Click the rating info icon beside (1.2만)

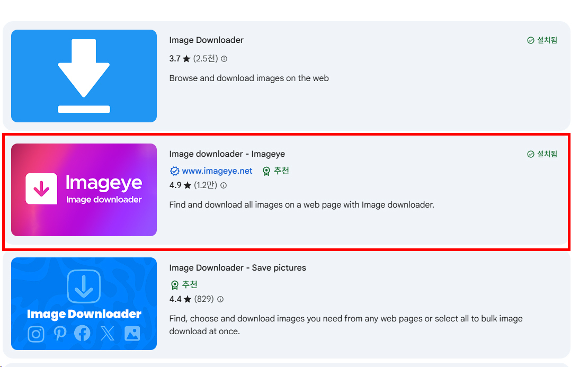pyautogui.click(x=224, y=185)
